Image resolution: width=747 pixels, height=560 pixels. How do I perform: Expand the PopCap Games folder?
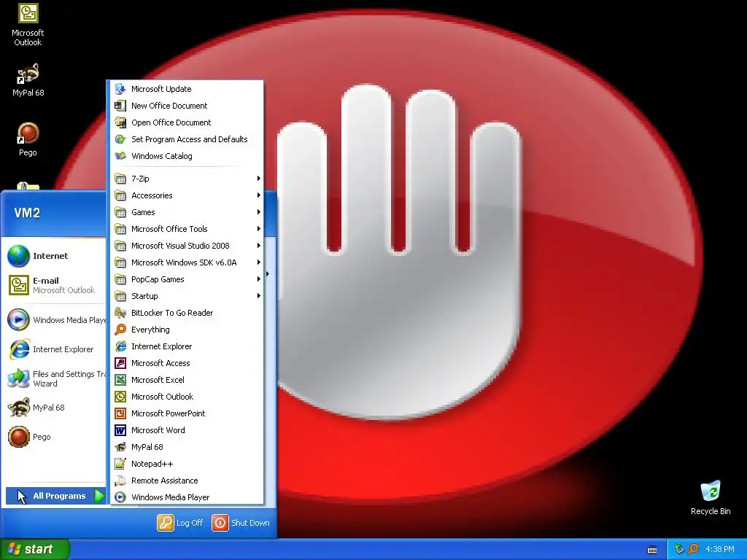(x=187, y=279)
